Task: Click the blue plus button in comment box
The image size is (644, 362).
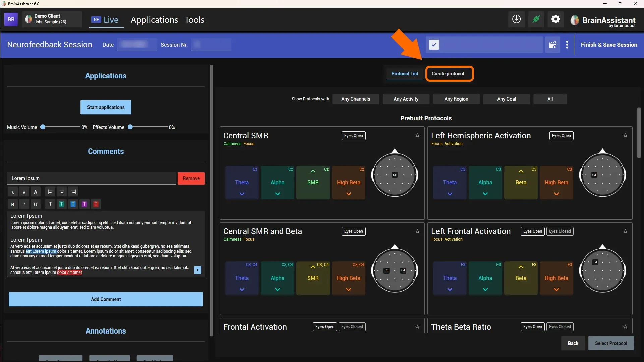Action: [198, 270]
